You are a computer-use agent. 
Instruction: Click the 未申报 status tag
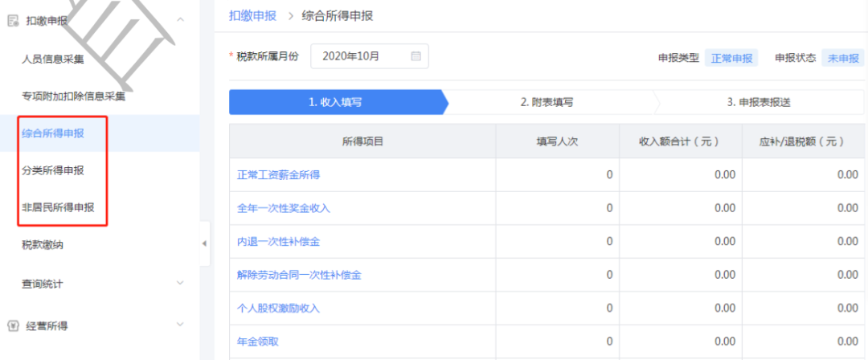coord(843,58)
